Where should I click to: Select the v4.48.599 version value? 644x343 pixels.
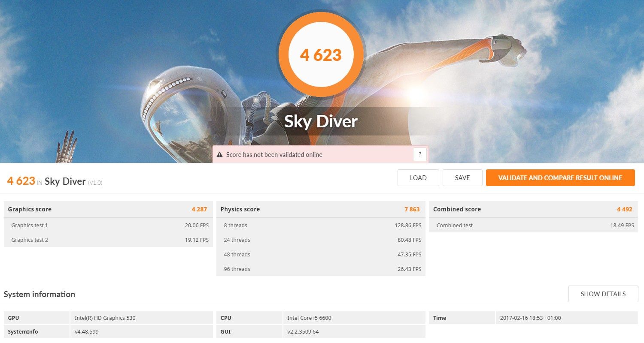coord(87,331)
